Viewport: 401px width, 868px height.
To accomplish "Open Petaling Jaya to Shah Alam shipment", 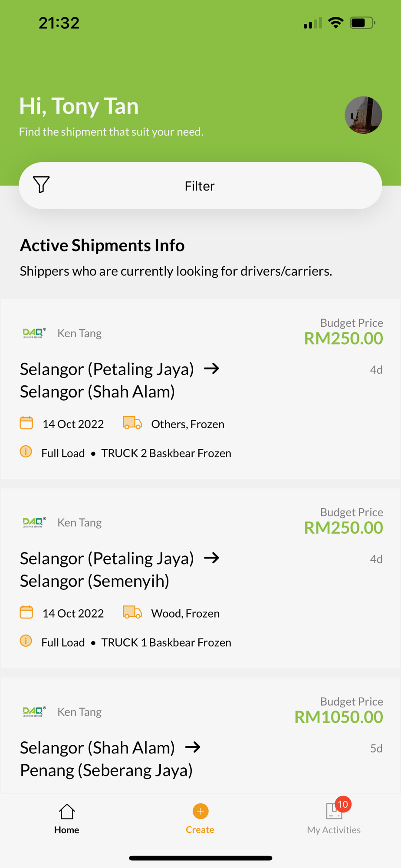I will 119,380.
